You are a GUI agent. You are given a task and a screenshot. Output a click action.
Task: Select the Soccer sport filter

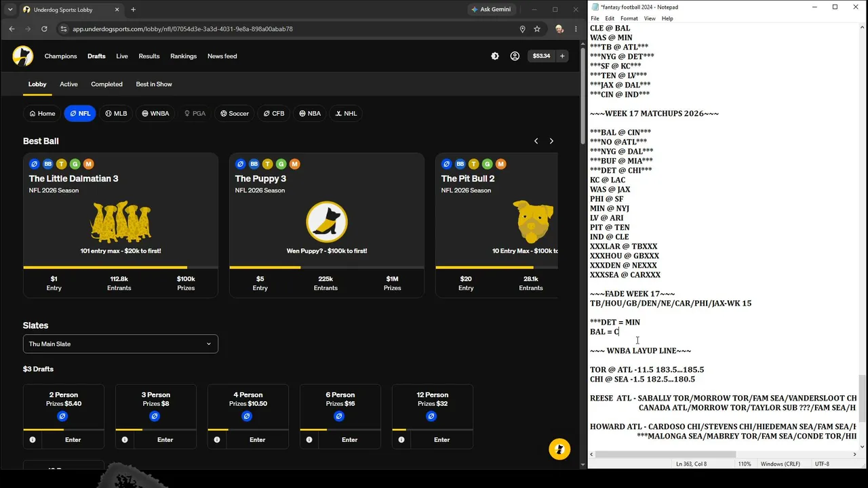click(x=235, y=113)
